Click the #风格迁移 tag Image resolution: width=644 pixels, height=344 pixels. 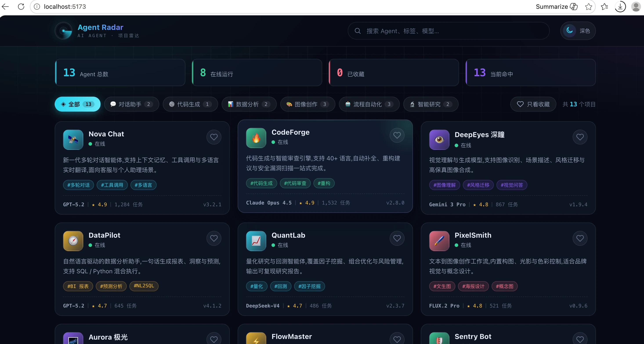(x=478, y=185)
